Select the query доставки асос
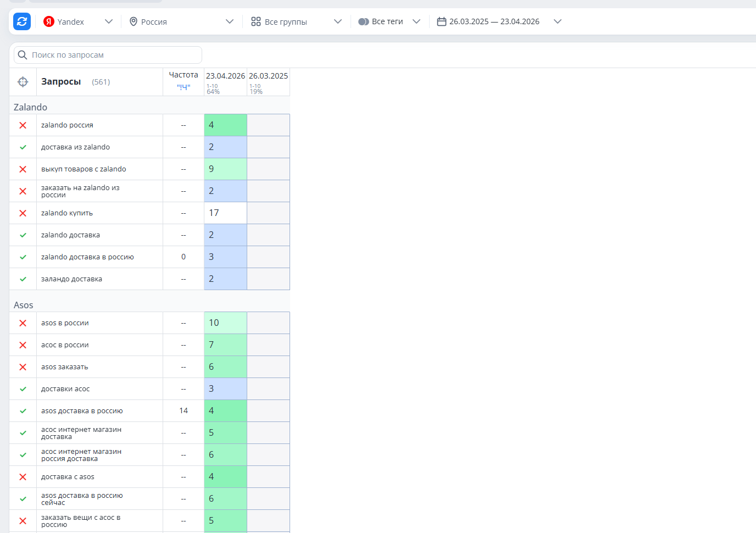Screen dimensions: 756x533 [x=65, y=389]
